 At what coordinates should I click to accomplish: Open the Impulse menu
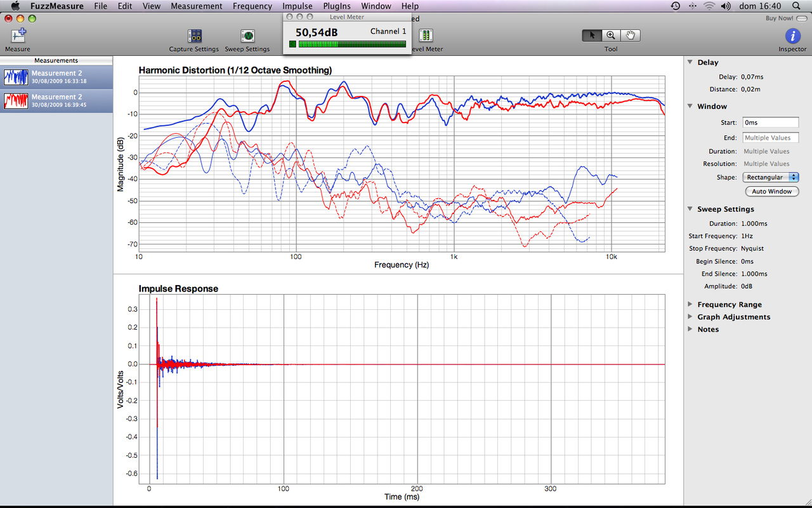298,6
